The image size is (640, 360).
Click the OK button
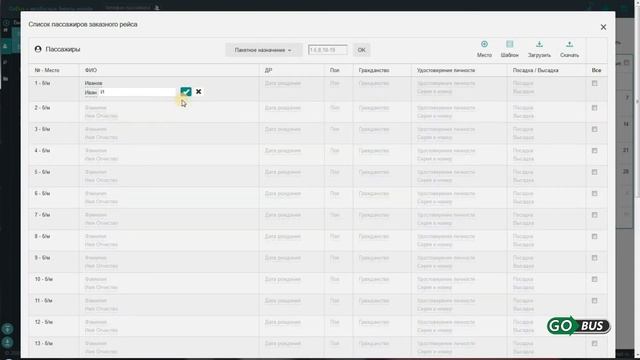[x=361, y=50]
